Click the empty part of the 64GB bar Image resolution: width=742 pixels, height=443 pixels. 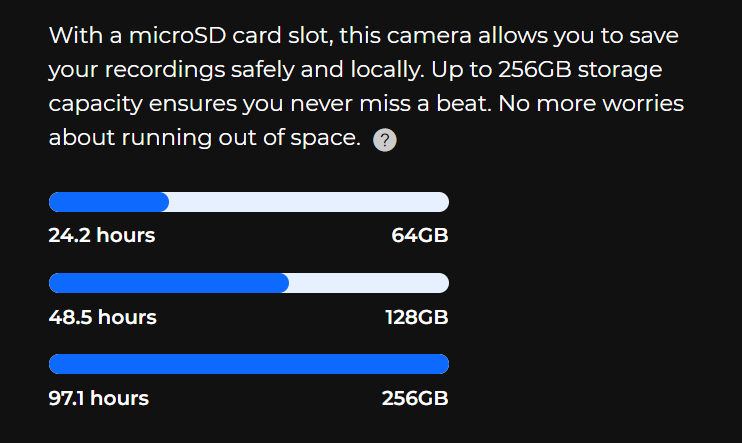(308, 202)
